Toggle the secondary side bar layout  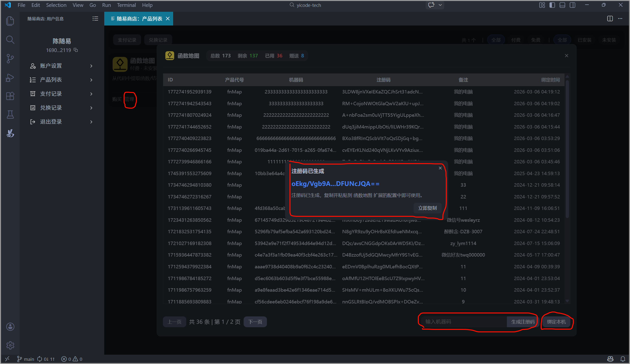click(x=573, y=5)
